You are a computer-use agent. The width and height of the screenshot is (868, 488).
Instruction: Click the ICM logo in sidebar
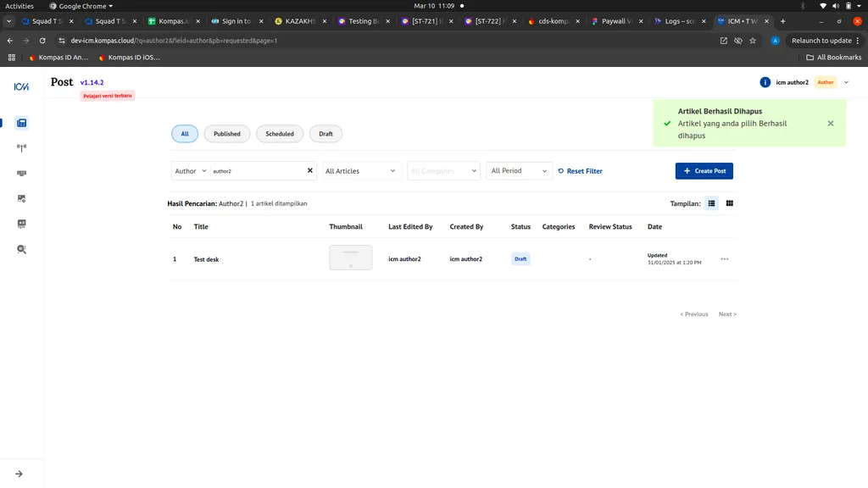(21, 87)
